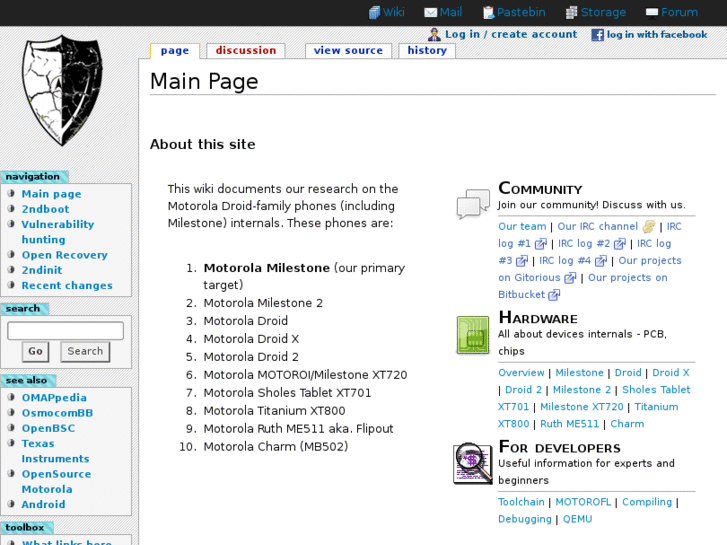
Task: Open Recent changes navigation link
Action: tap(67, 286)
